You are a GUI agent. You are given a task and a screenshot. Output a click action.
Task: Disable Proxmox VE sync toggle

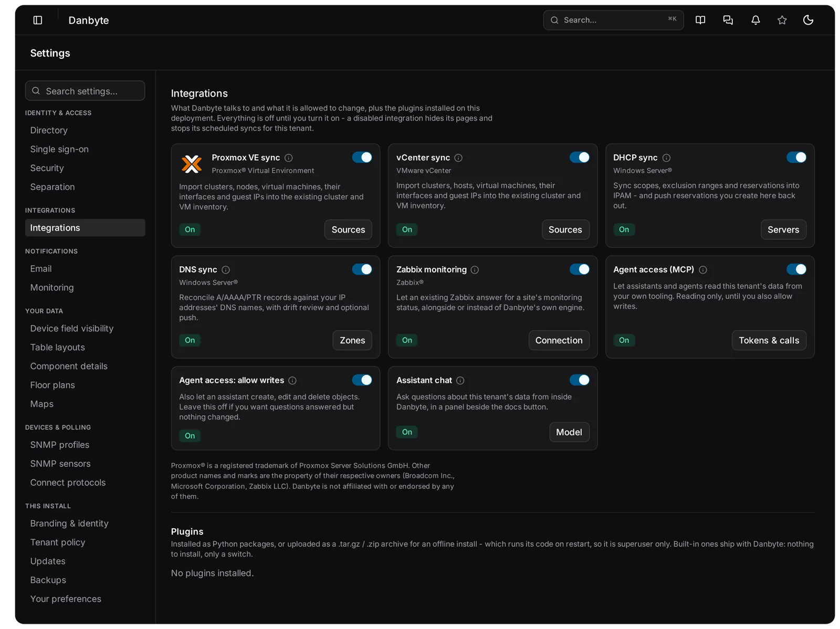click(362, 158)
